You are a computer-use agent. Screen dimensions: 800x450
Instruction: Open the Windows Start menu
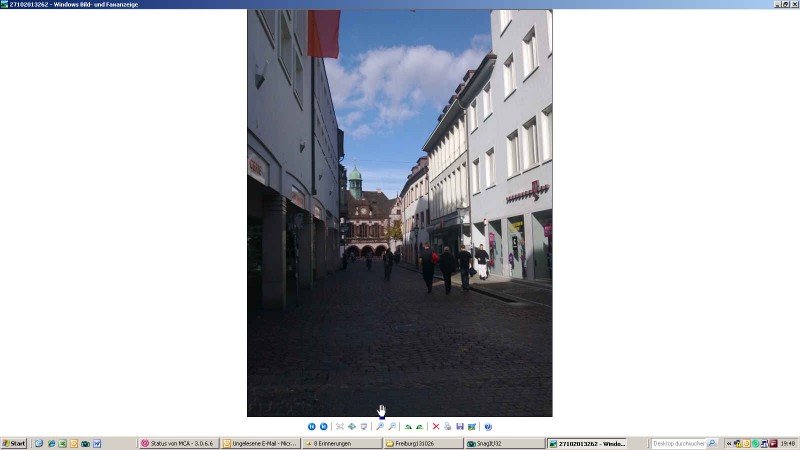tap(14, 443)
